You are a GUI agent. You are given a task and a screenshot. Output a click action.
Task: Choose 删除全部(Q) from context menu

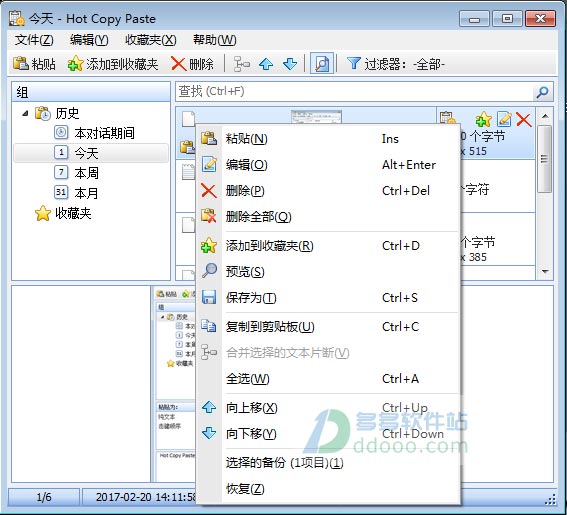pos(328,217)
